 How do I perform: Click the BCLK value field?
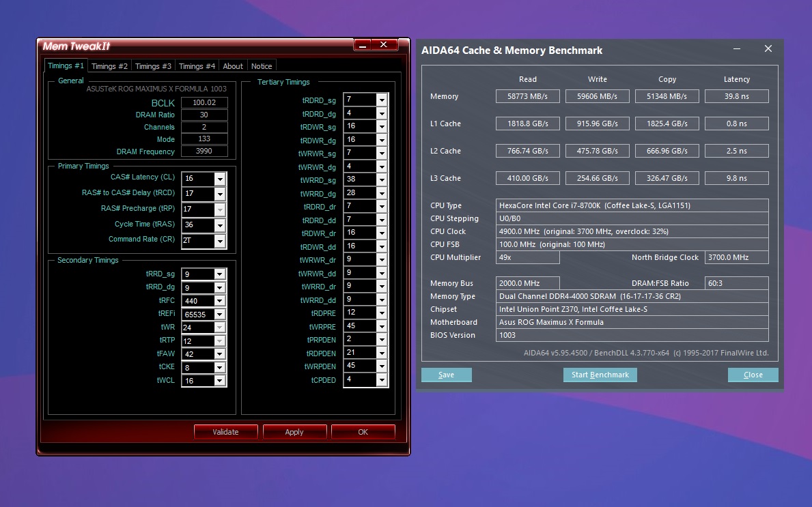[x=204, y=102]
